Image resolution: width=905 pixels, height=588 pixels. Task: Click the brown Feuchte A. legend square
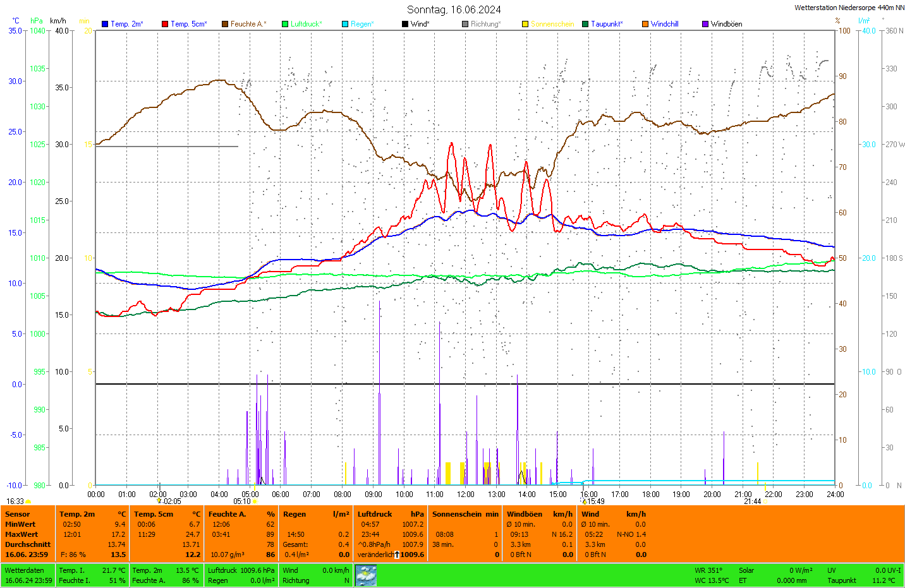(225, 24)
